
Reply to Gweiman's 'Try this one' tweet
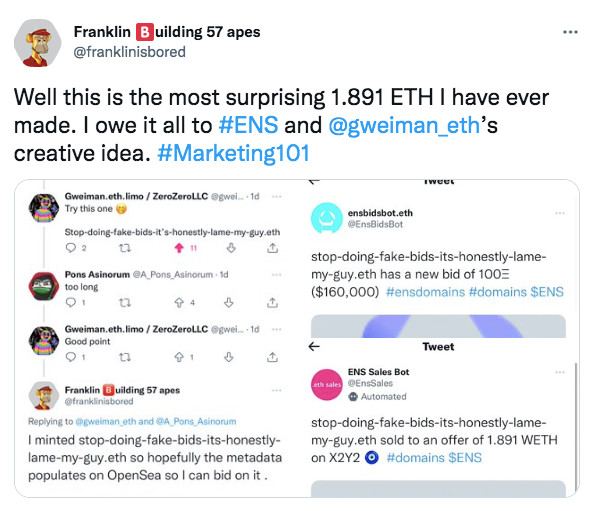(x=71, y=248)
